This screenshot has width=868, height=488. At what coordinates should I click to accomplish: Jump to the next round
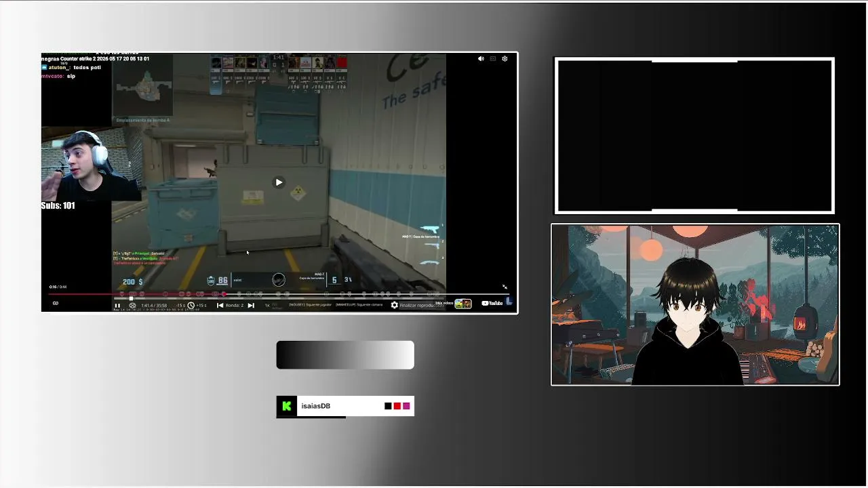click(251, 306)
